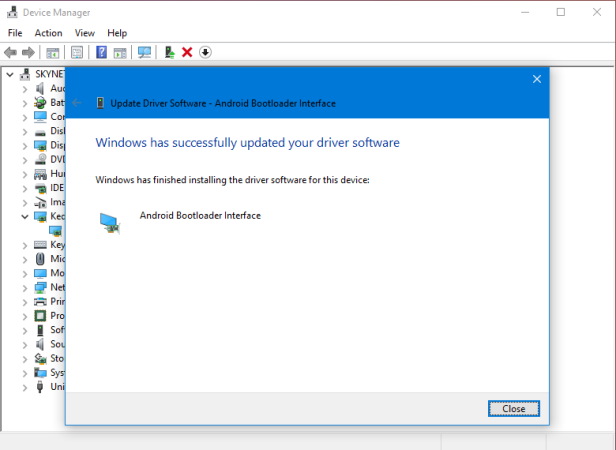
Task: Expand the Computer tree category
Action: [x=25, y=117]
